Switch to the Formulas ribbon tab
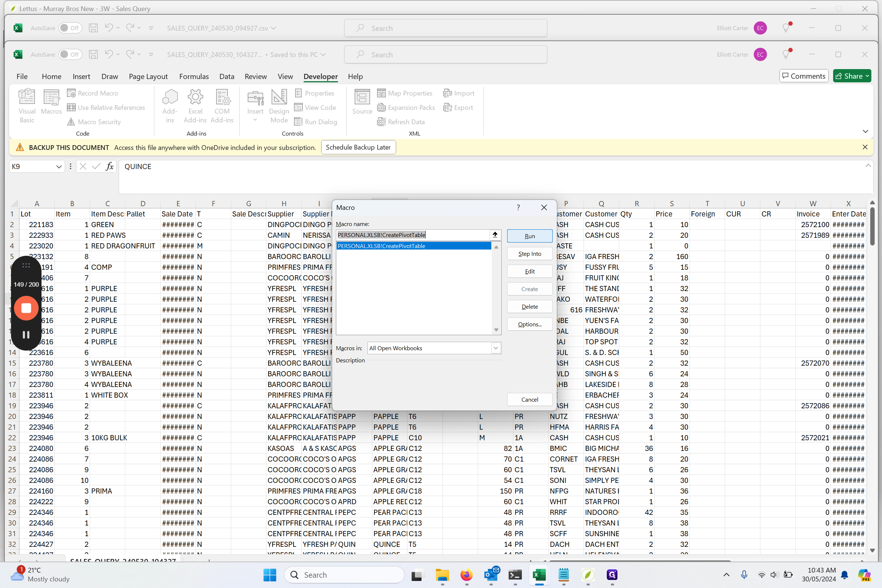 [194, 76]
